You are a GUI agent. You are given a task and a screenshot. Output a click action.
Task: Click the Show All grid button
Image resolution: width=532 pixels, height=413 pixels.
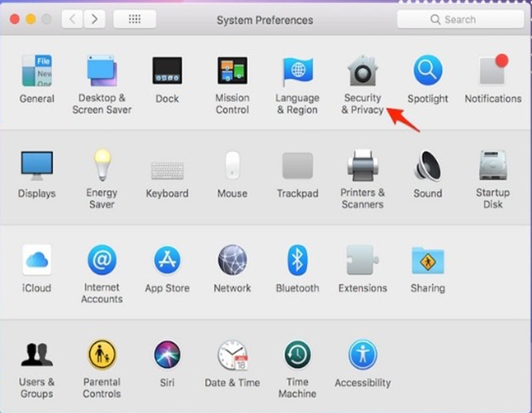(135, 19)
